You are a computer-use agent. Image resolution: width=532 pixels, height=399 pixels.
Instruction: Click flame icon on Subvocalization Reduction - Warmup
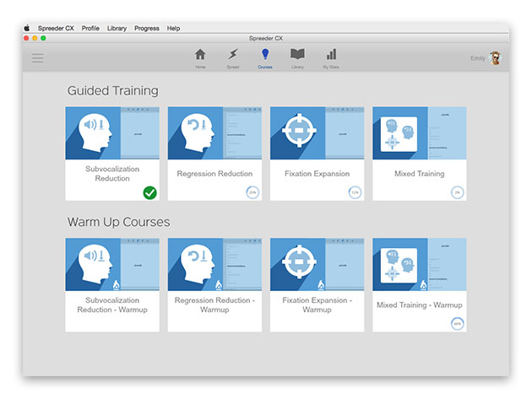pyautogui.click(x=117, y=285)
